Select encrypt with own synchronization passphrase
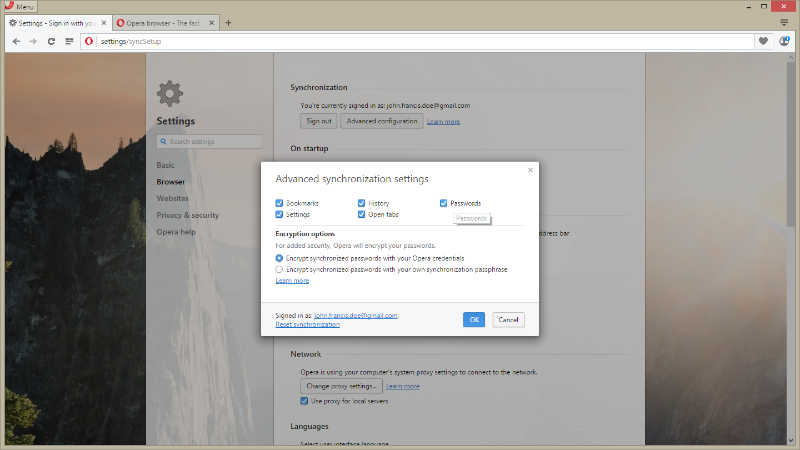This screenshot has height=450, width=800. coord(280,269)
